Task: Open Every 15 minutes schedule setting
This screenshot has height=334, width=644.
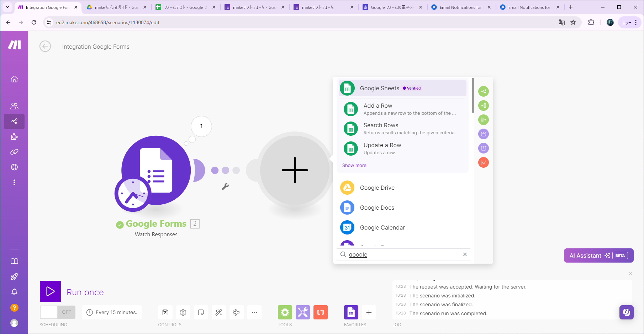Action: tap(112, 312)
